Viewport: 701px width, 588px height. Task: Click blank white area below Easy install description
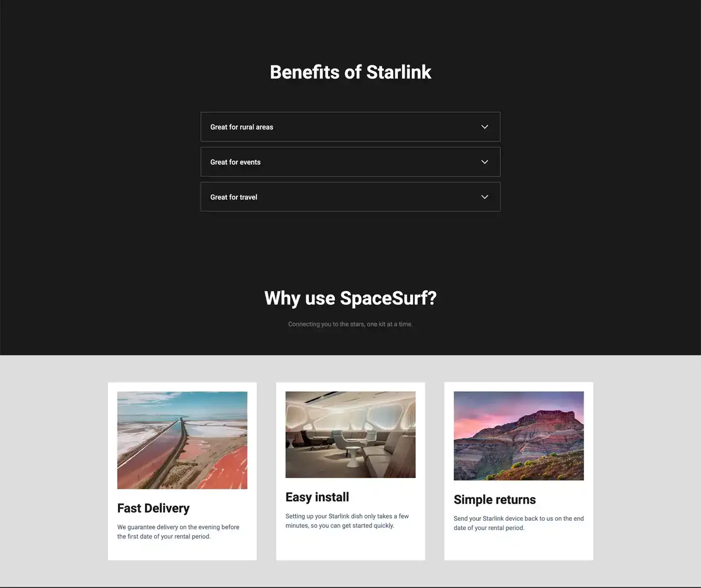(350, 546)
